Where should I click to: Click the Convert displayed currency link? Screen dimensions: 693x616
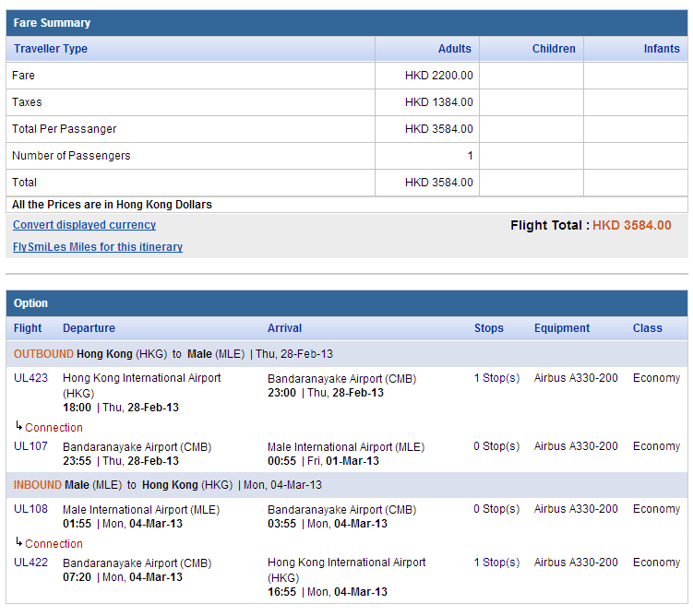[84, 225]
